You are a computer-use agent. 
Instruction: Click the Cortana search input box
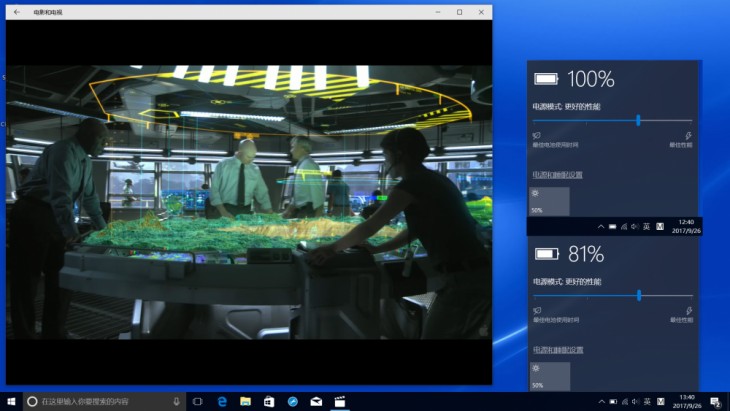pos(100,401)
